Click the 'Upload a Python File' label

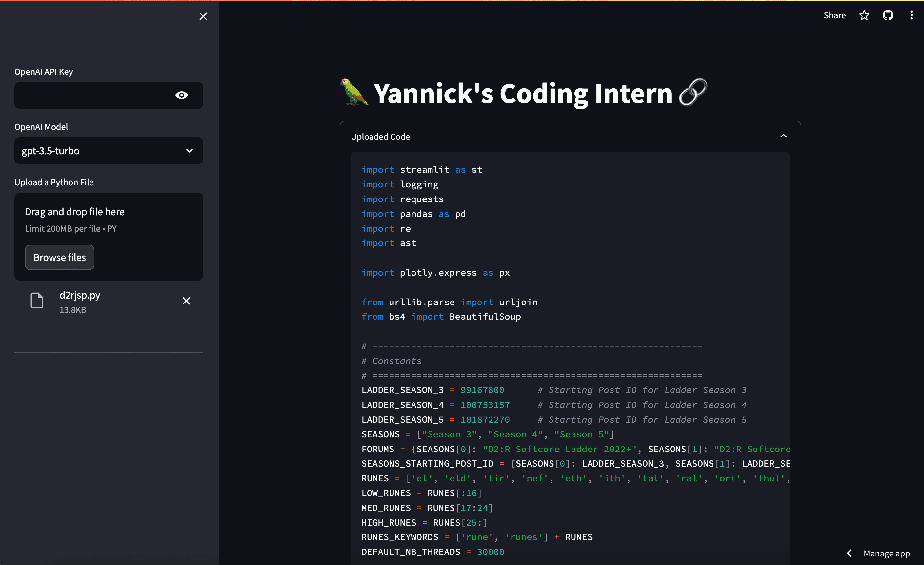point(54,182)
